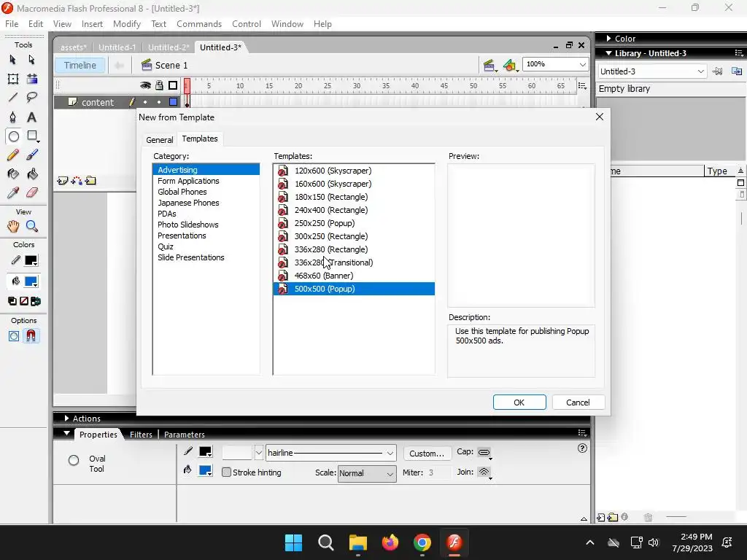The width and height of the screenshot is (747, 560).
Task: Click the Add Motion Guide icon
Action: click(76, 181)
